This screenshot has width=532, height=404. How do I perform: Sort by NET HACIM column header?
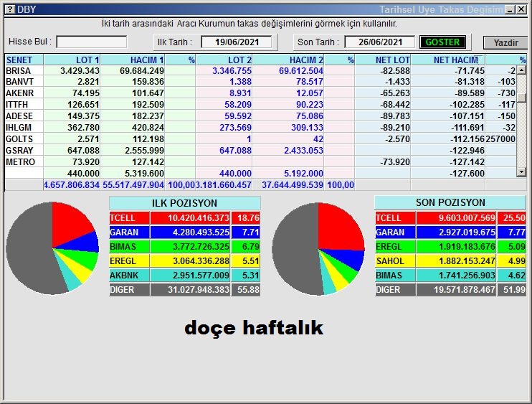point(448,60)
